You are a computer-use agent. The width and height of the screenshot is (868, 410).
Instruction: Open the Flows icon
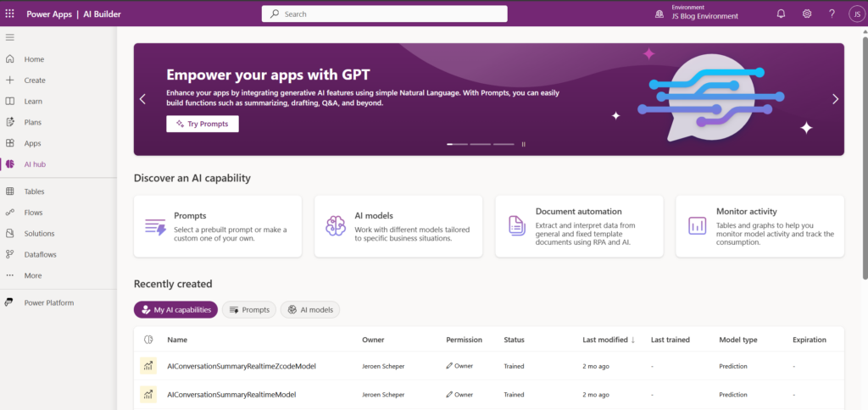pos(10,213)
